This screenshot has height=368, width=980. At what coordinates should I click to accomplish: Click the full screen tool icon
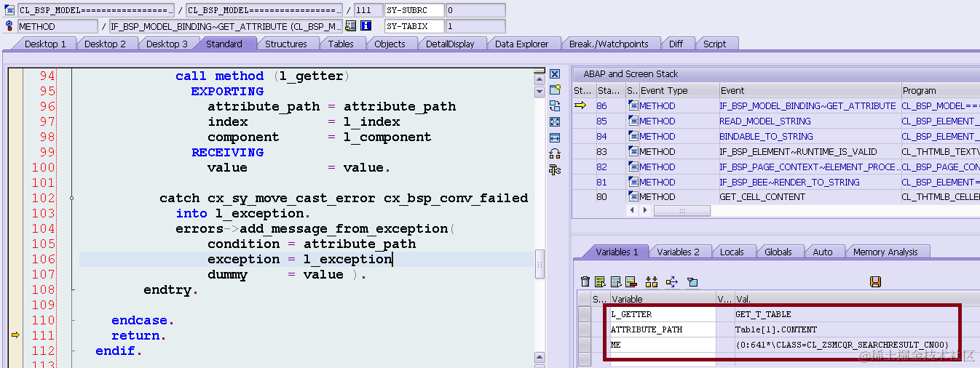click(555, 122)
